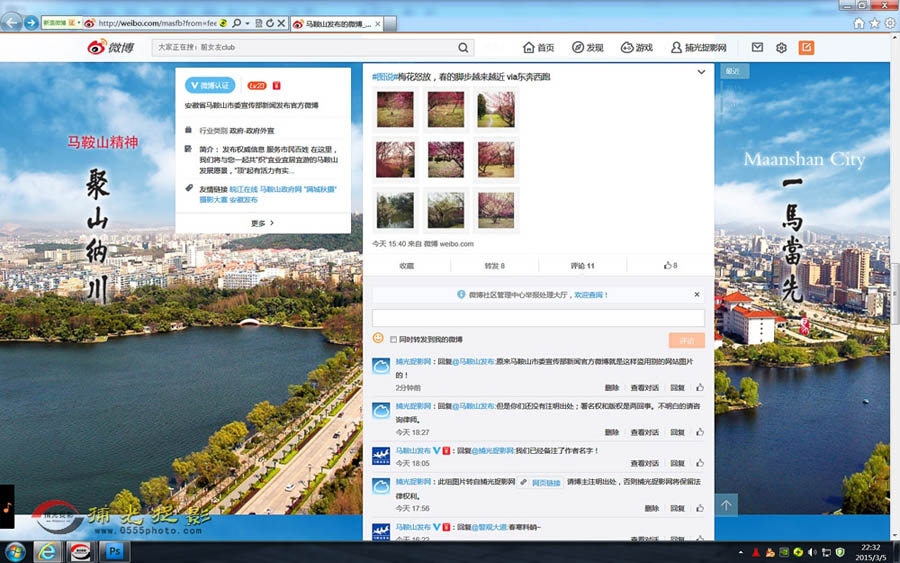The width and height of the screenshot is (900, 563).
Task: Select the weibo.com URL field
Action: [x=157, y=24]
